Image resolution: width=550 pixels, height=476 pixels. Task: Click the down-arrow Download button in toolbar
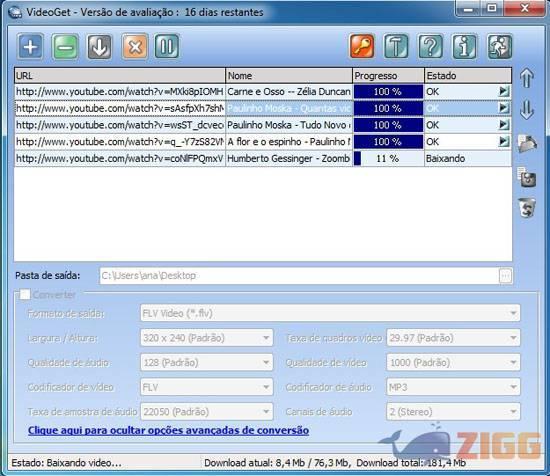[100, 46]
